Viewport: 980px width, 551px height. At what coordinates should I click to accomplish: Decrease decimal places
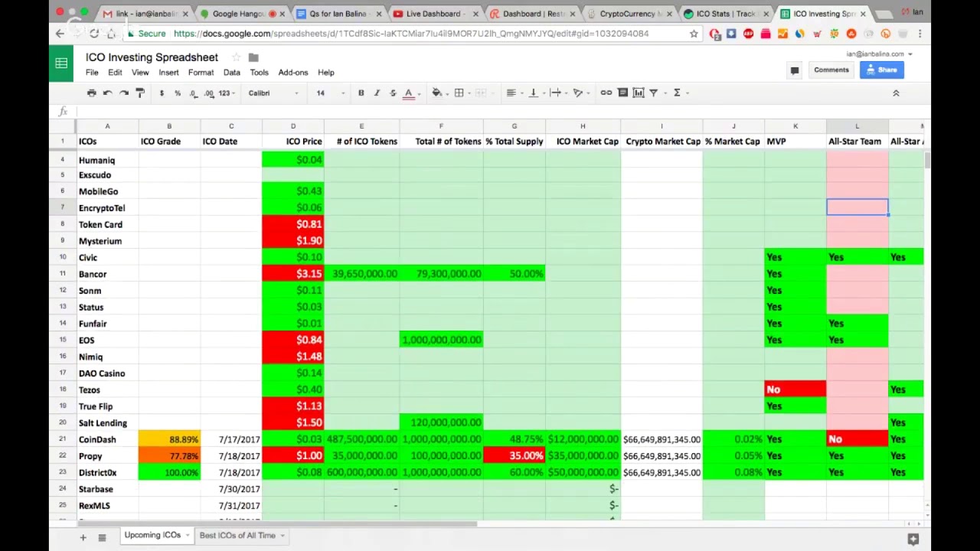(193, 93)
